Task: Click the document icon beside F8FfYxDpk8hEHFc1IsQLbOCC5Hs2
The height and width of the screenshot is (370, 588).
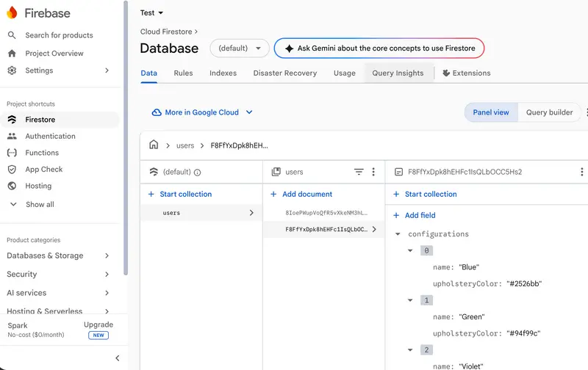Action: coord(398,172)
